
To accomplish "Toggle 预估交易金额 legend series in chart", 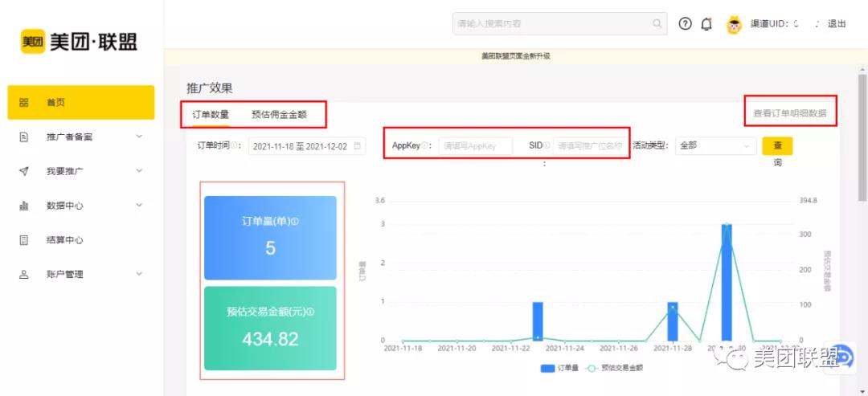I will (x=613, y=368).
